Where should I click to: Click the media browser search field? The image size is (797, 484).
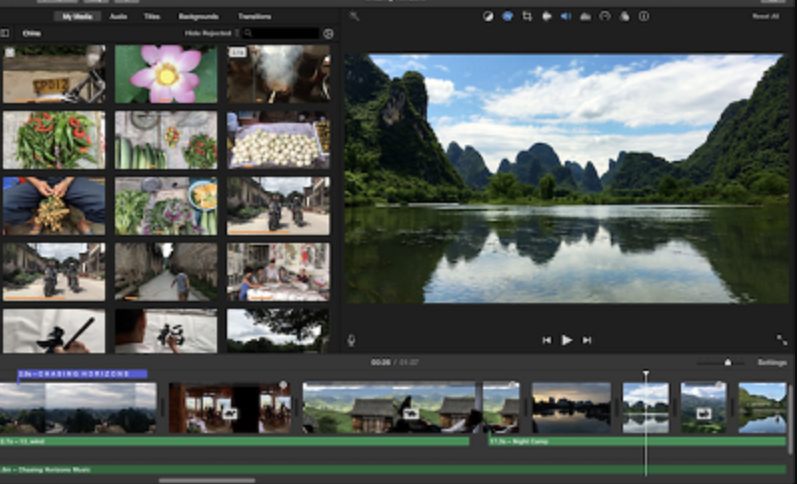point(281,34)
